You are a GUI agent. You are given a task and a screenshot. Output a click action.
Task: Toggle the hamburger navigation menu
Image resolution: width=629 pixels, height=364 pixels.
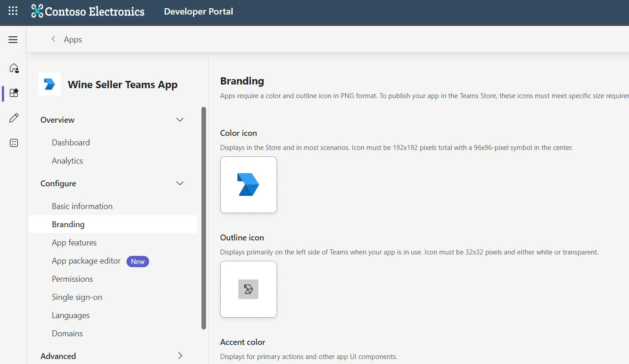pos(13,40)
